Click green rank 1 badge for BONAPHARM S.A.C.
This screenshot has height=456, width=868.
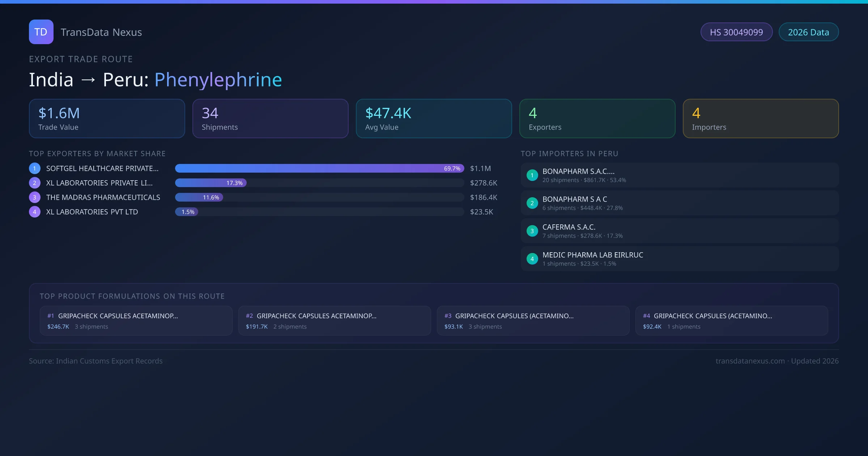pos(532,175)
